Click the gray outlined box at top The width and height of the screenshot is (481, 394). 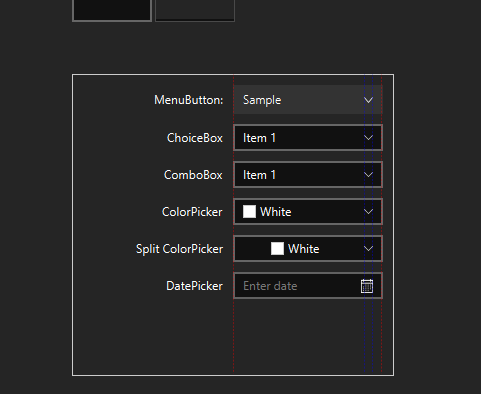[195, 10]
